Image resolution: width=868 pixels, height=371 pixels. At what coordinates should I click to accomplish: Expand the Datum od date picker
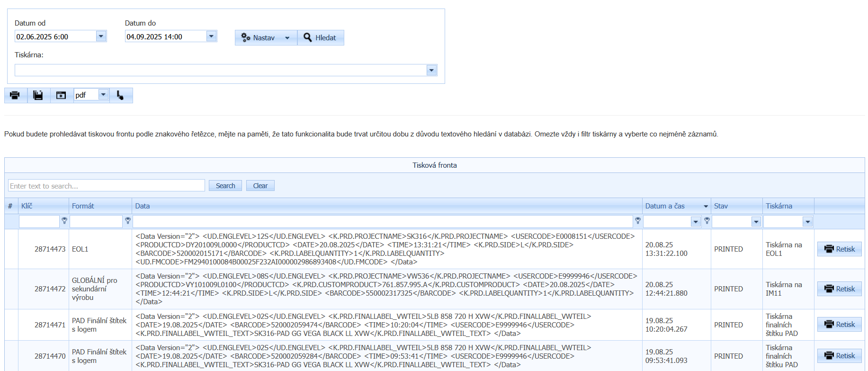101,36
